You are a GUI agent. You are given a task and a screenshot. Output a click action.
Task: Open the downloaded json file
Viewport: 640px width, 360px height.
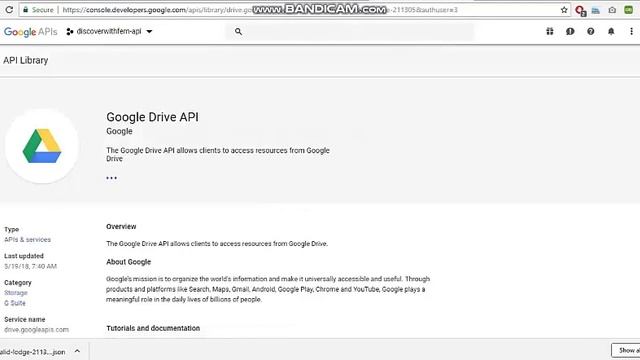pos(33,352)
